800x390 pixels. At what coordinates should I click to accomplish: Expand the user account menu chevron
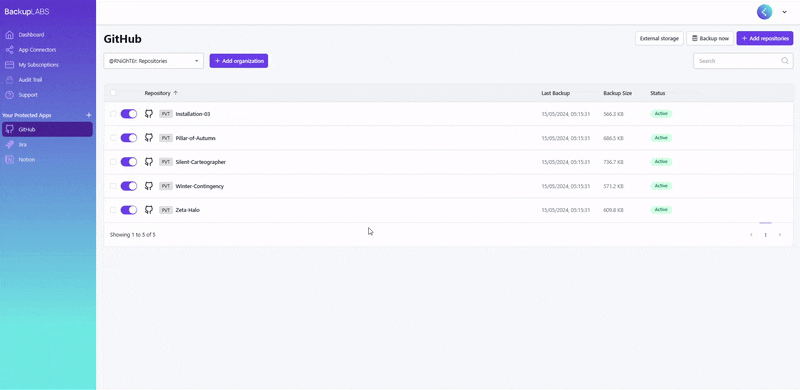pos(785,12)
